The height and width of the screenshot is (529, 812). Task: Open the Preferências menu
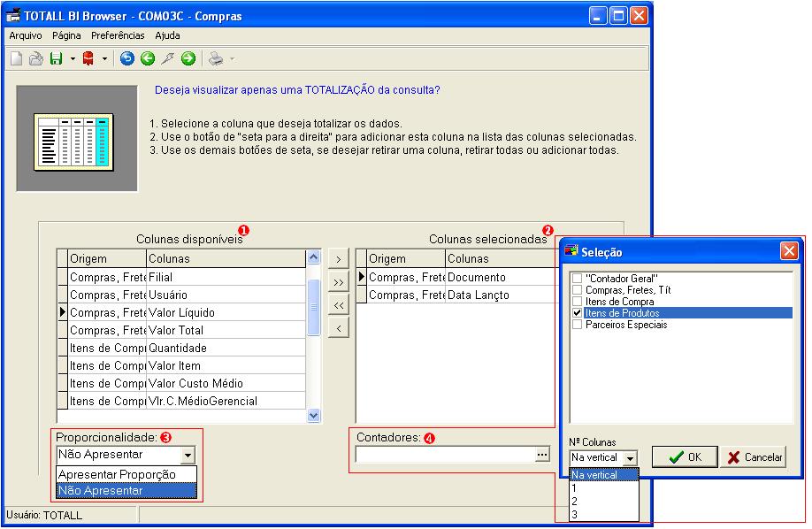point(118,35)
